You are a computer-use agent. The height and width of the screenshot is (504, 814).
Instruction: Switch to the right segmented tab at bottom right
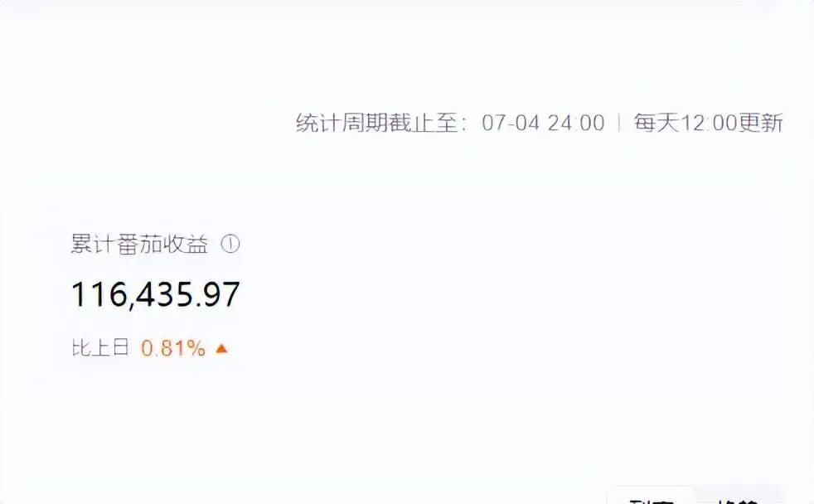pos(737,497)
